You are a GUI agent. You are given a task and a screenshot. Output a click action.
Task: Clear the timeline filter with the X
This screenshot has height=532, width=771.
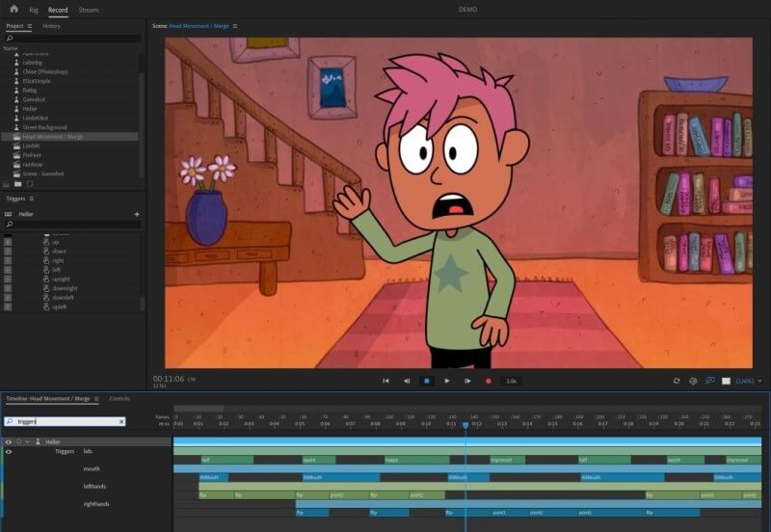[x=121, y=421]
